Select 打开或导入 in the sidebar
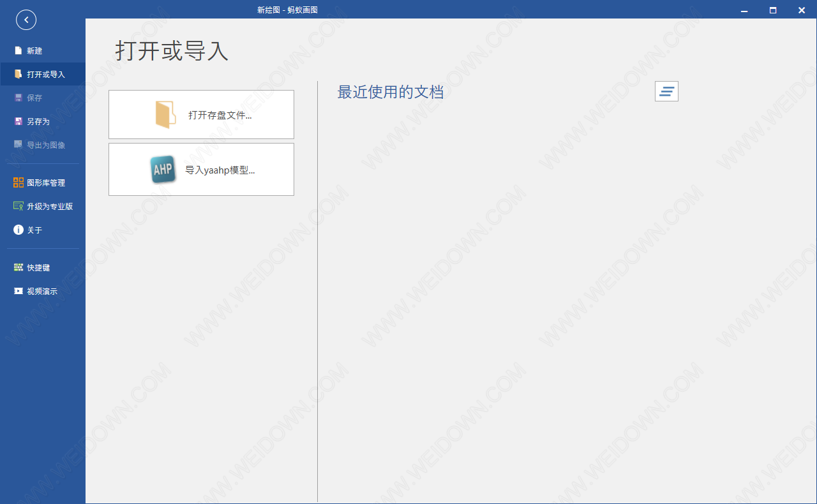The height and width of the screenshot is (504, 817). [43, 74]
